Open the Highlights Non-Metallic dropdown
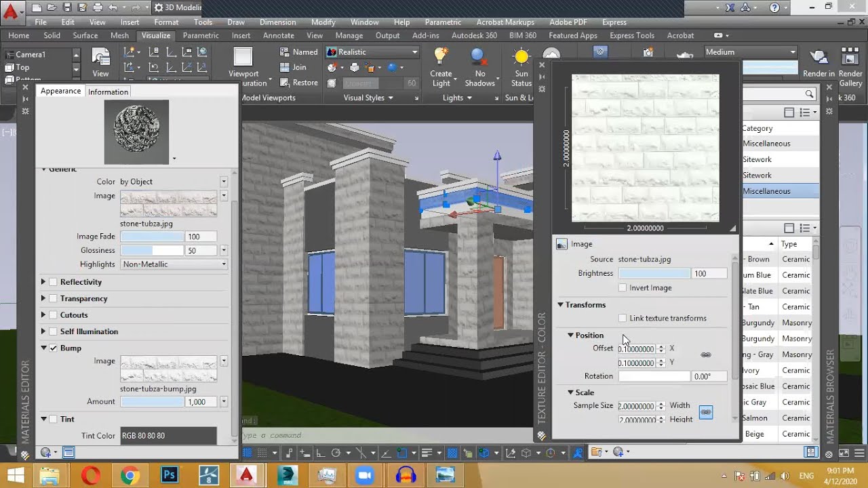Viewport: 868px width, 488px height. [x=174, y=264]
